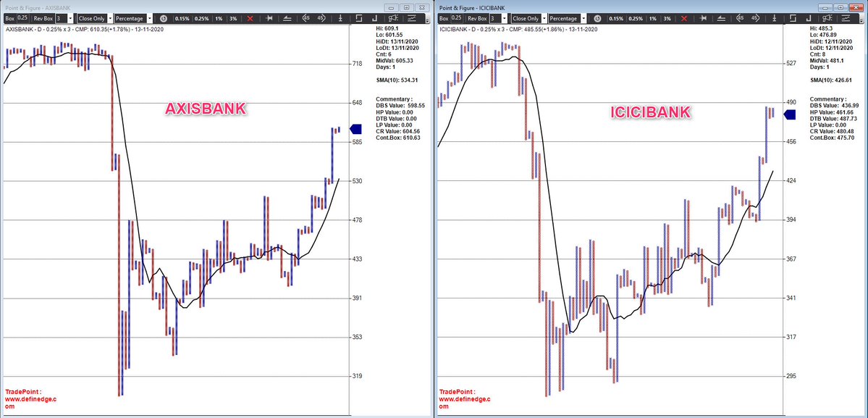The height and width of the screenshot is (418, 868).
Task: Click the corner-bracket icon in ICICIBANK toolbar
Action: click(x=809, y=18)
